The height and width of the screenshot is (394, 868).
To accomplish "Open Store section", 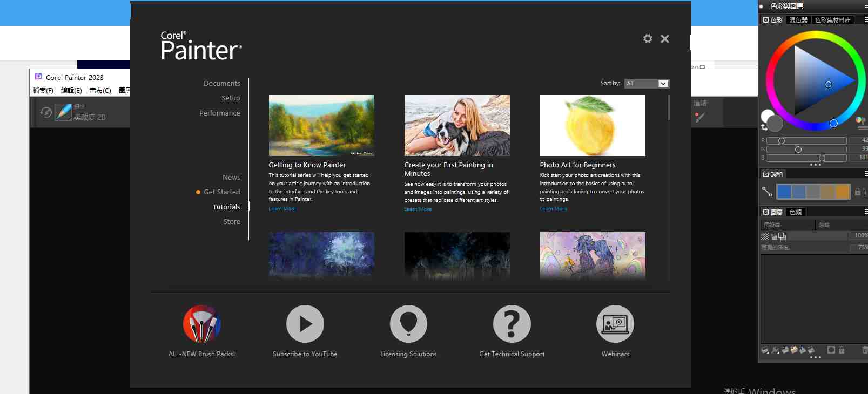I will click(232, 222).
